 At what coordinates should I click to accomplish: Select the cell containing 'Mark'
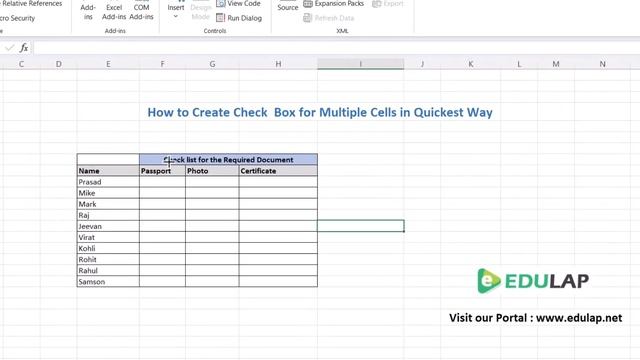[108, 204]
